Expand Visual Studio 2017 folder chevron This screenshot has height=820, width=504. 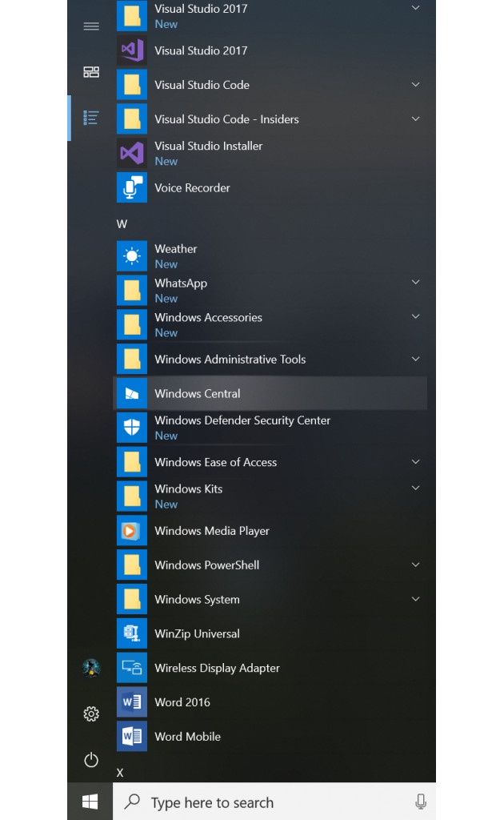pos(416,8)
